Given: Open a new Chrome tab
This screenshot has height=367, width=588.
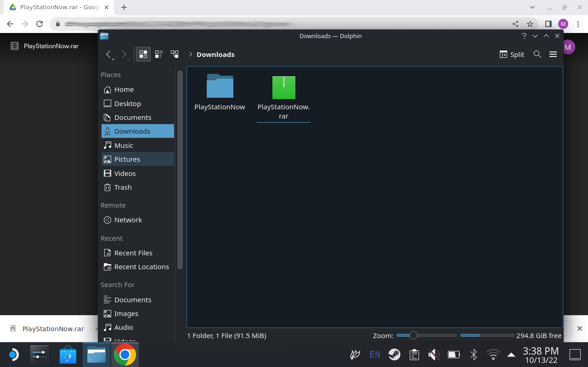Looking at the screenshot, I should click(124, 7).
